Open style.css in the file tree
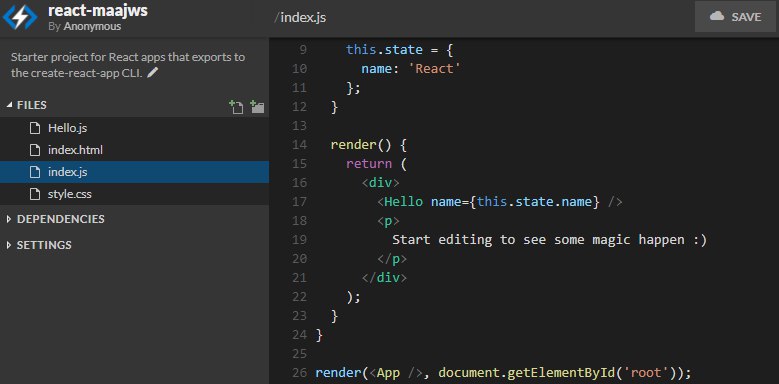Screen dimensions: 779x384 [x=134, y=194]
